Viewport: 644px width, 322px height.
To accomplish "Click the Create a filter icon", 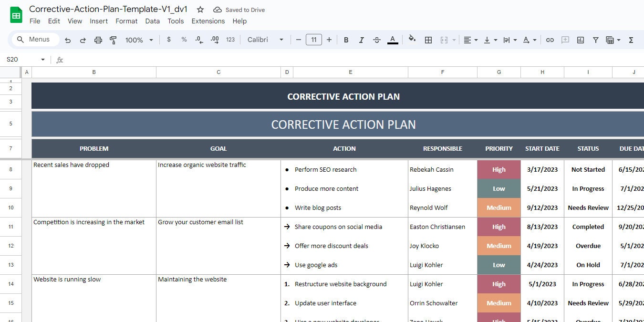I will (596, 40).
